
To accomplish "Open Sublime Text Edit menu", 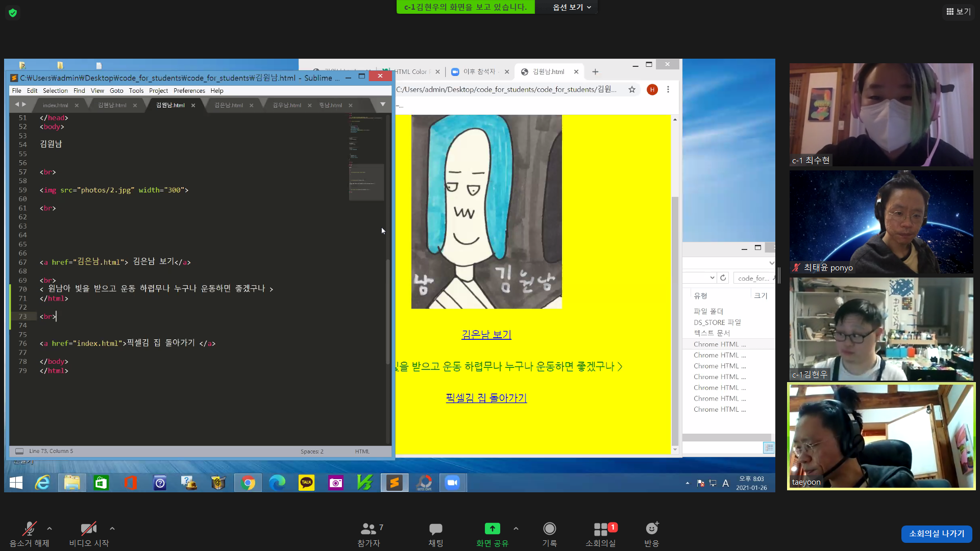I will click(x=32, y=90).
